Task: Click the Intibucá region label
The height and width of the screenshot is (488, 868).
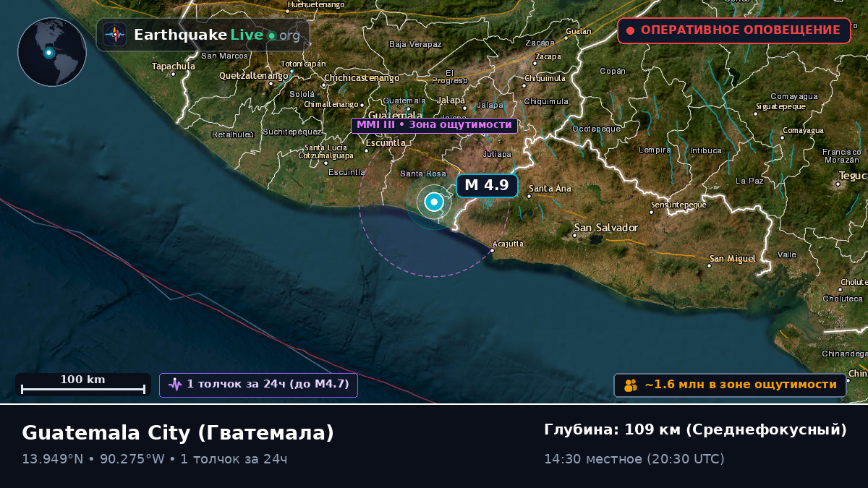Action: [706, 150]
